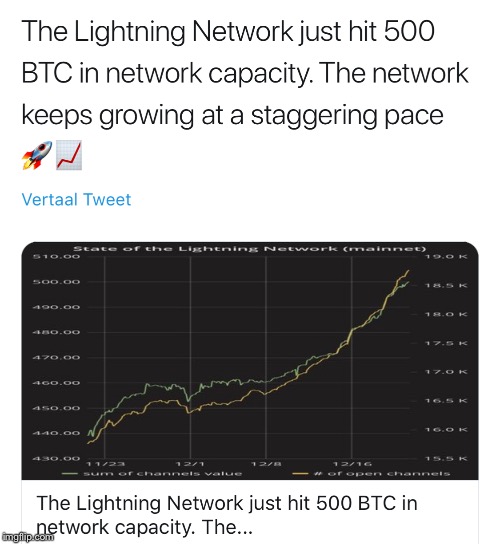The image size is (500, 544).
Task: Click the 18.5 K right axis label
Action: (447, 286)
